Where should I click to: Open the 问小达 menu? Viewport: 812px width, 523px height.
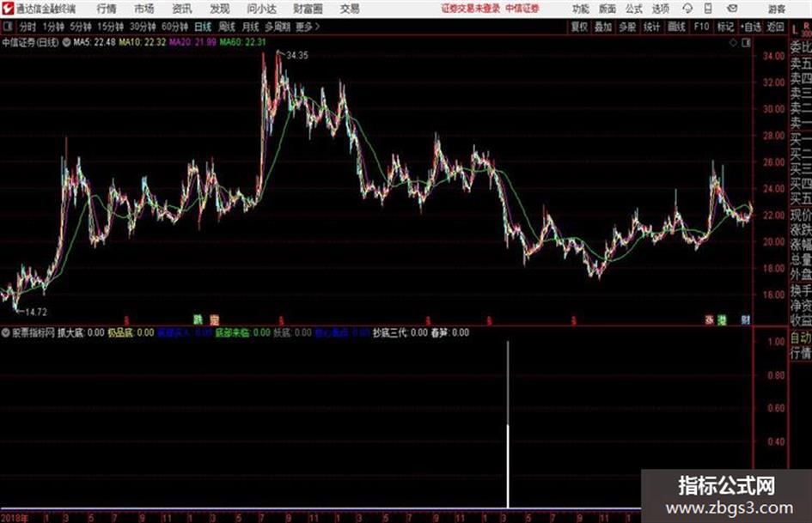(261, 9)
